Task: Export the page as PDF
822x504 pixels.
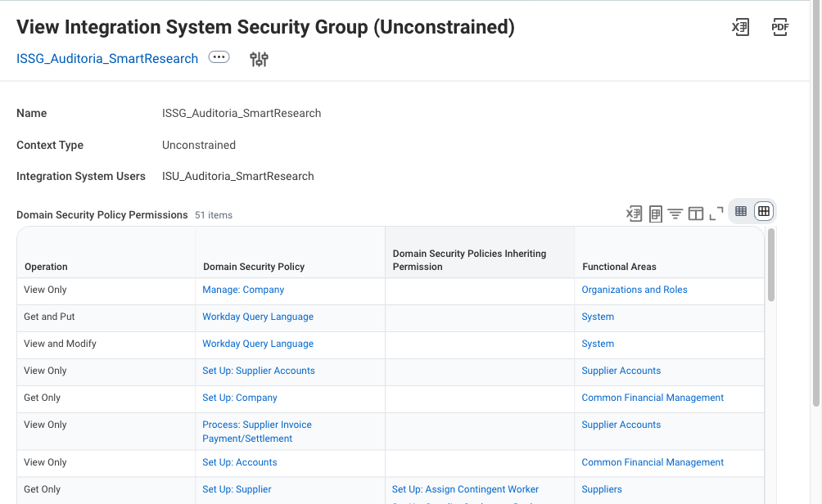Action: (779, 27)
